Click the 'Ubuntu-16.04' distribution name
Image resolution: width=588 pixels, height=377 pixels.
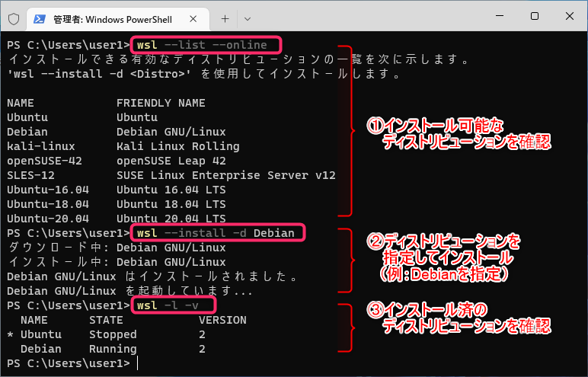point(48,190)
